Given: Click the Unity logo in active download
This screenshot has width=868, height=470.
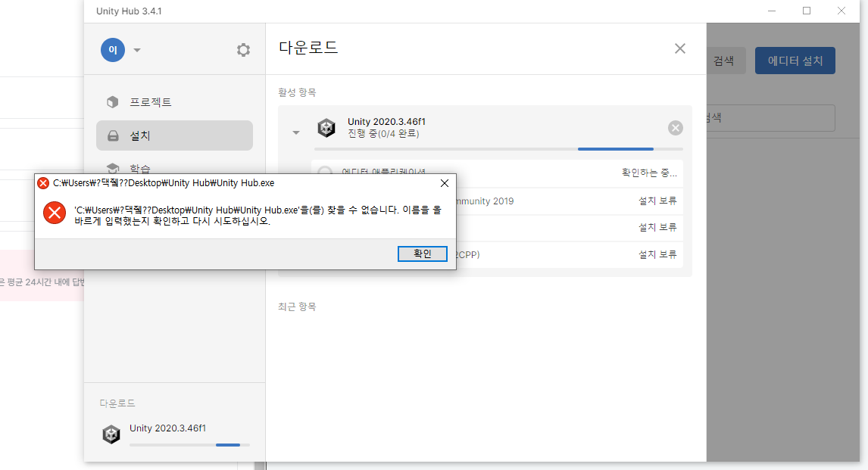Looking at the screenshot, I should click(x=326, y=128).
